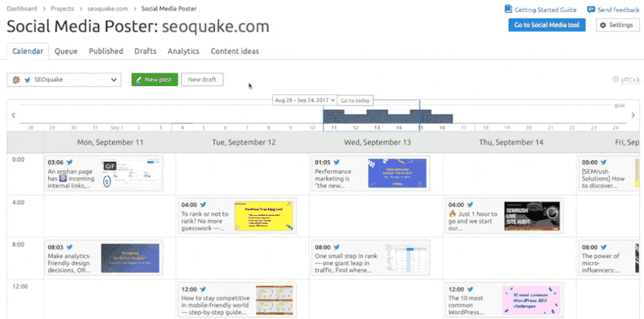Open the pink WordPress SEO challenges thumbnail
The image size is (644, 319).
click(531, 300)
